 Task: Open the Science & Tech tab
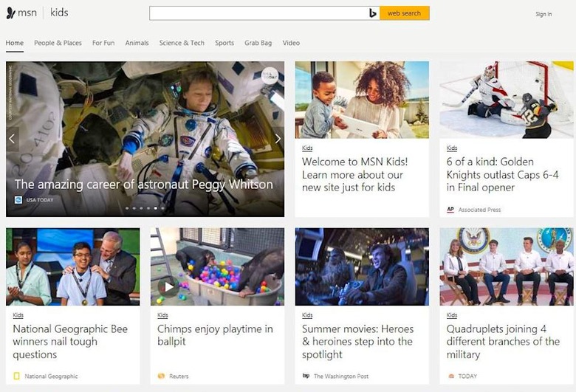(182, 43)
